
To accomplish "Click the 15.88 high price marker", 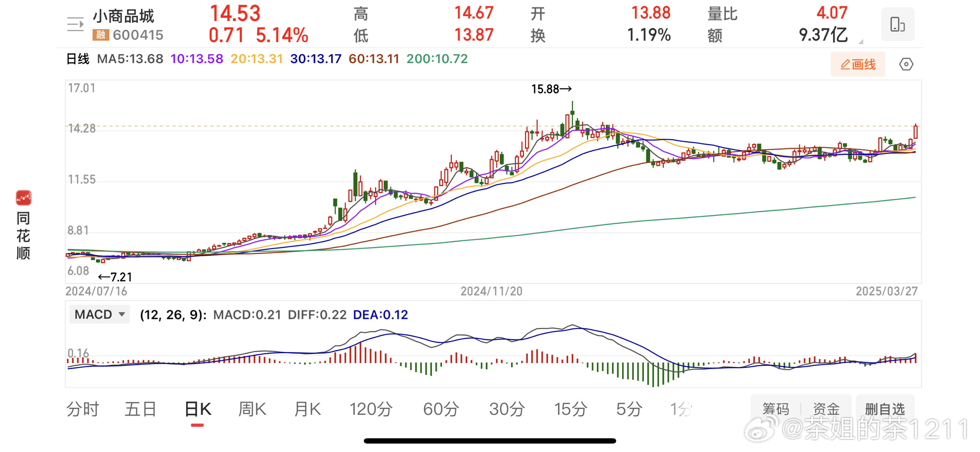I will 551,89.
